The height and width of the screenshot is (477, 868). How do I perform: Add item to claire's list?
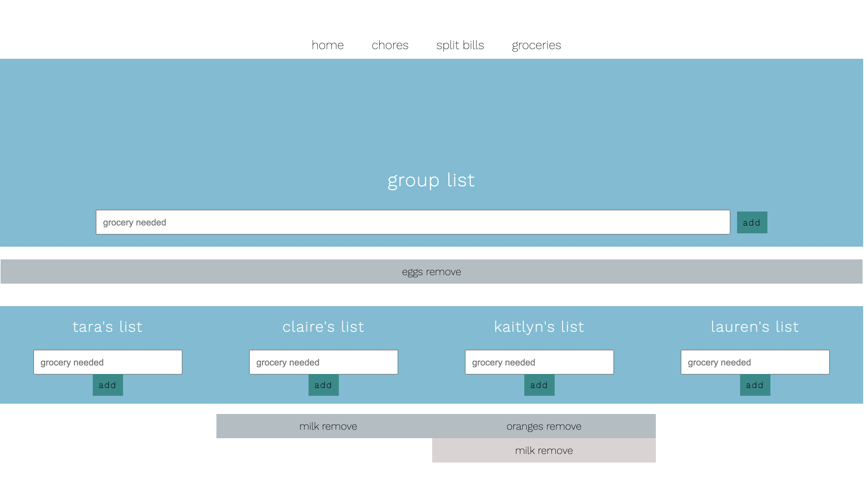323,385
